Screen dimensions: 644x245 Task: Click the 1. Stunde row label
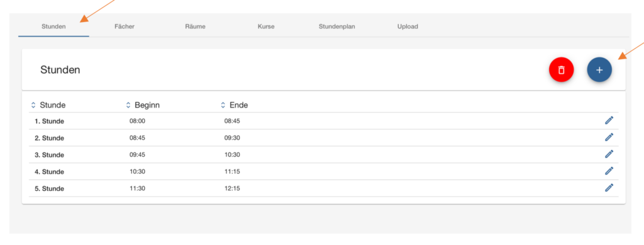tap(49, 122)
